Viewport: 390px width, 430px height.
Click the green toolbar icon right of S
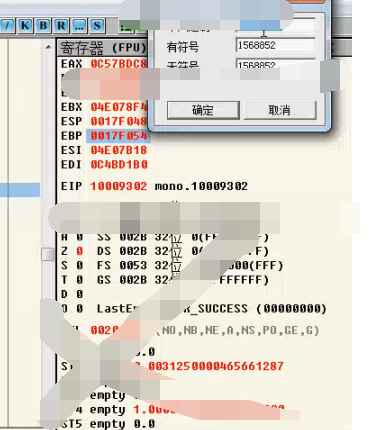click(x=126, y=27)
